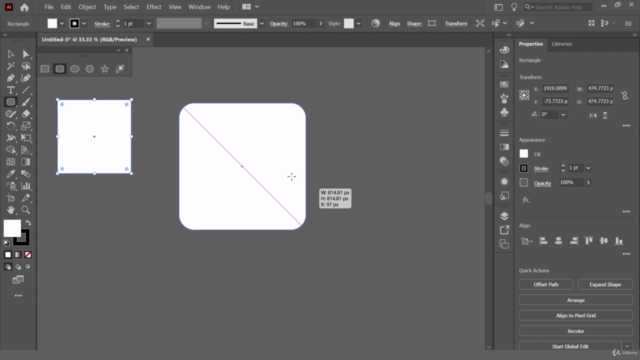This screenshot has height=360, width=640.
Task: Open the File menu
Action: point(49,7)
